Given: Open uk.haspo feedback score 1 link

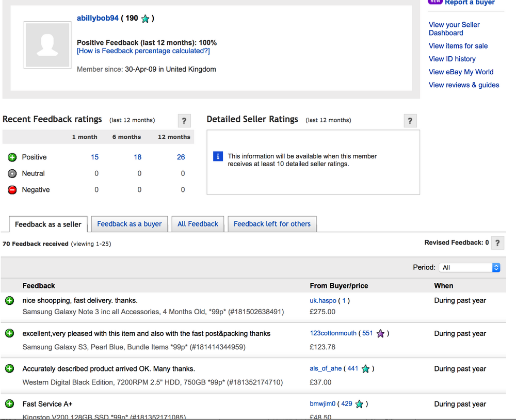Looking at the screenshot, I should [344, 300].
